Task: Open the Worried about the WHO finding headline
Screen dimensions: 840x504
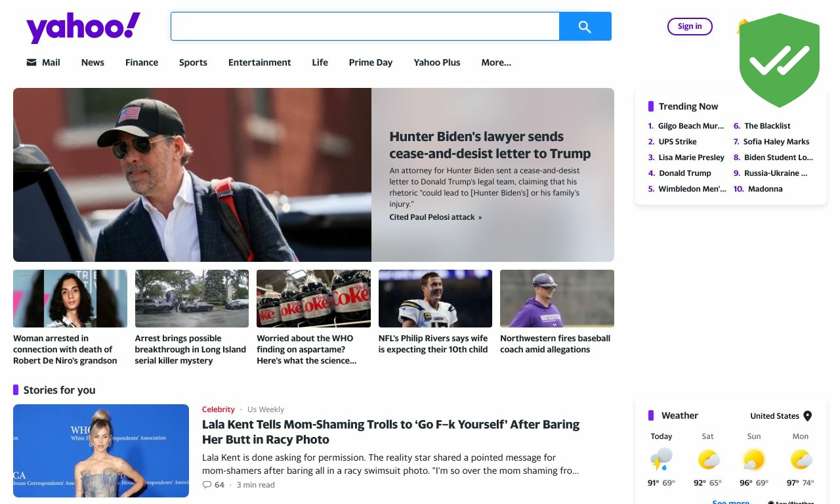Action: [306, 350]
